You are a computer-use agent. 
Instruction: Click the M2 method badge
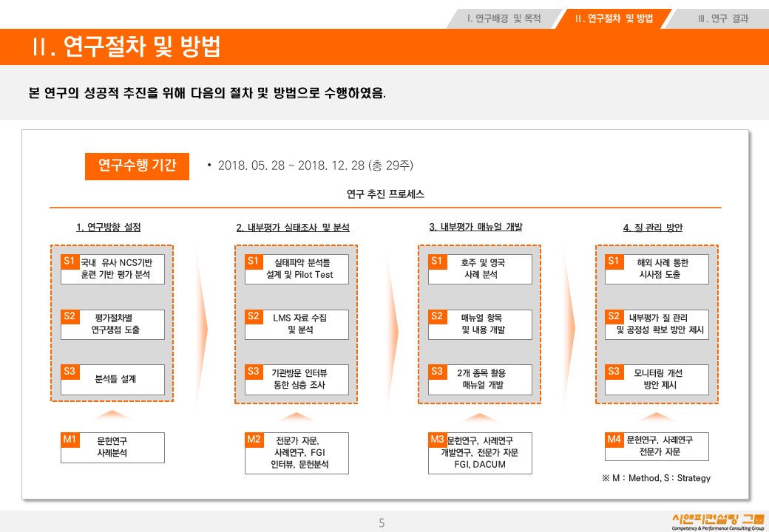tap(254, 440)
